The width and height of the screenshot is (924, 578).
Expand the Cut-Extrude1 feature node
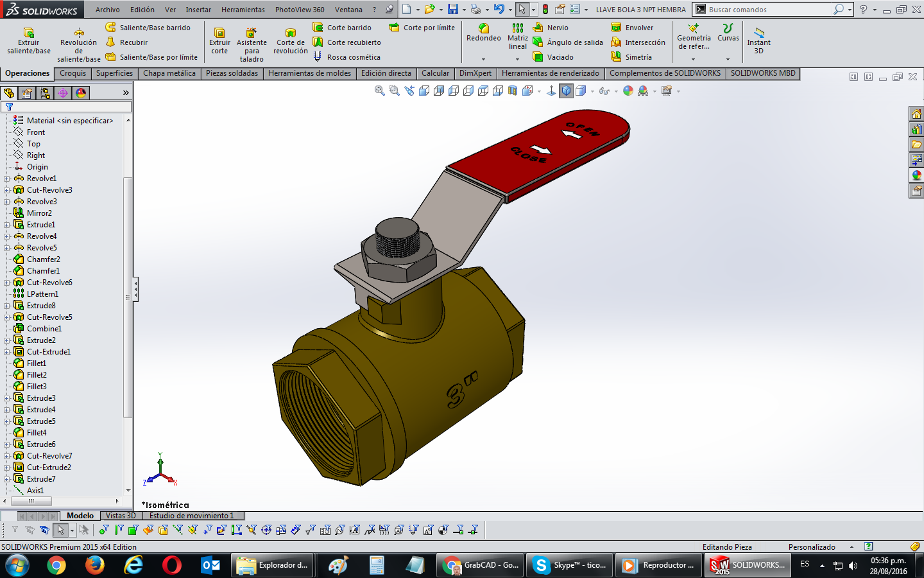(x=7, y=352)
